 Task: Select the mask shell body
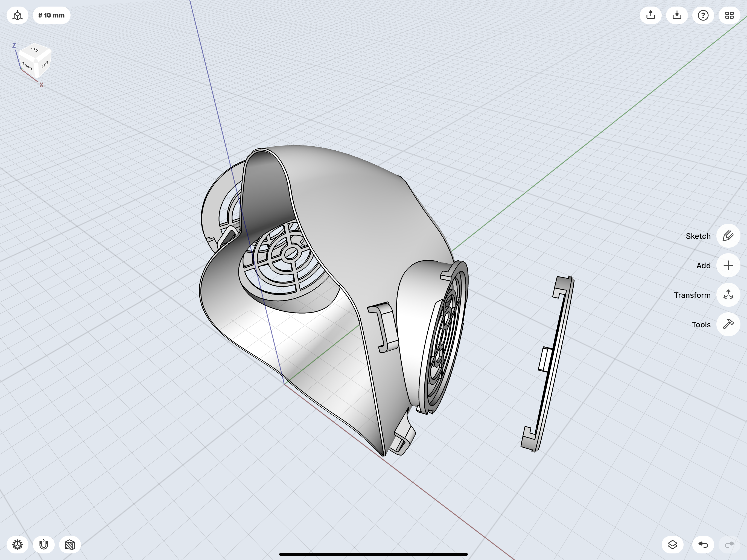pyautogui.click(x=351, y=216)
